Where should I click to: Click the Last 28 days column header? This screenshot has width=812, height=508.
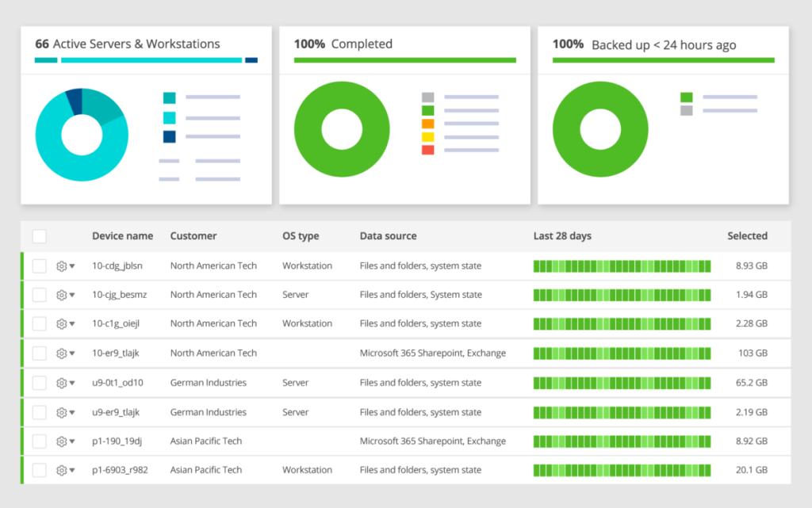click(x=562, y=235)
